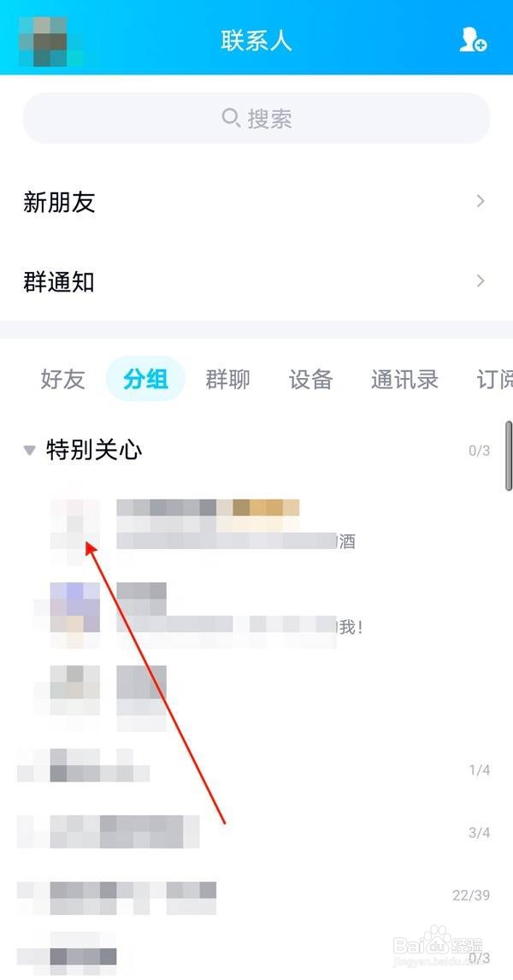Open the 设备 tab
This screenshot has width=513, height=980.
(310, 379)
